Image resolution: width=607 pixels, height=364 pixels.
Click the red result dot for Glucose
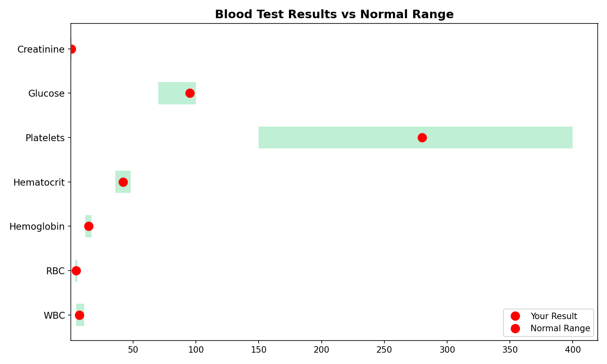[190, 93]
